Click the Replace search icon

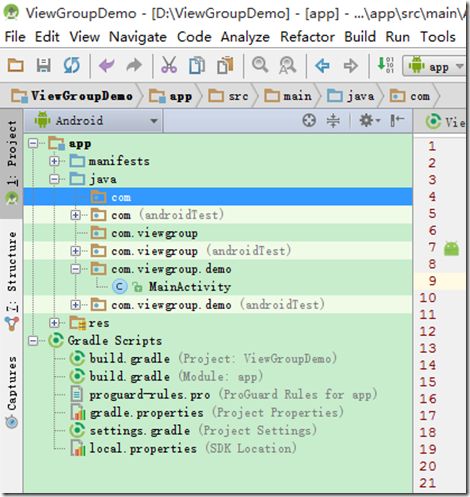(x=287, y=65)
